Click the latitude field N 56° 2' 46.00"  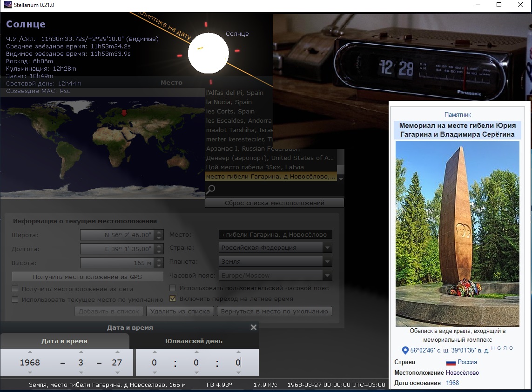tap(118, 235)
